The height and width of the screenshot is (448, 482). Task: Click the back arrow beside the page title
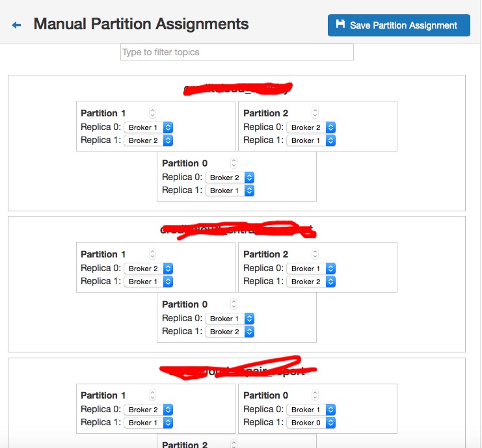tap(17, 25)
